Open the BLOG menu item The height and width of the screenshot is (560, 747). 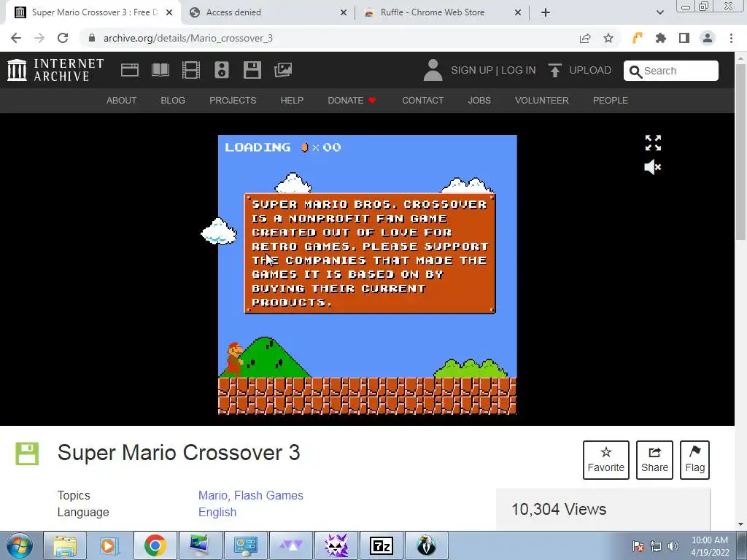(172, 101)
